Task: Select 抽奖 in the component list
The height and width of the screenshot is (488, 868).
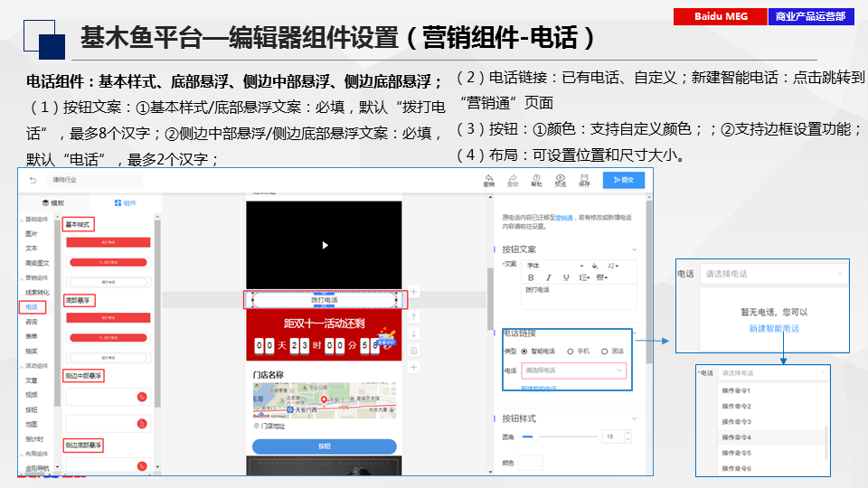Action: click(32, 352)
